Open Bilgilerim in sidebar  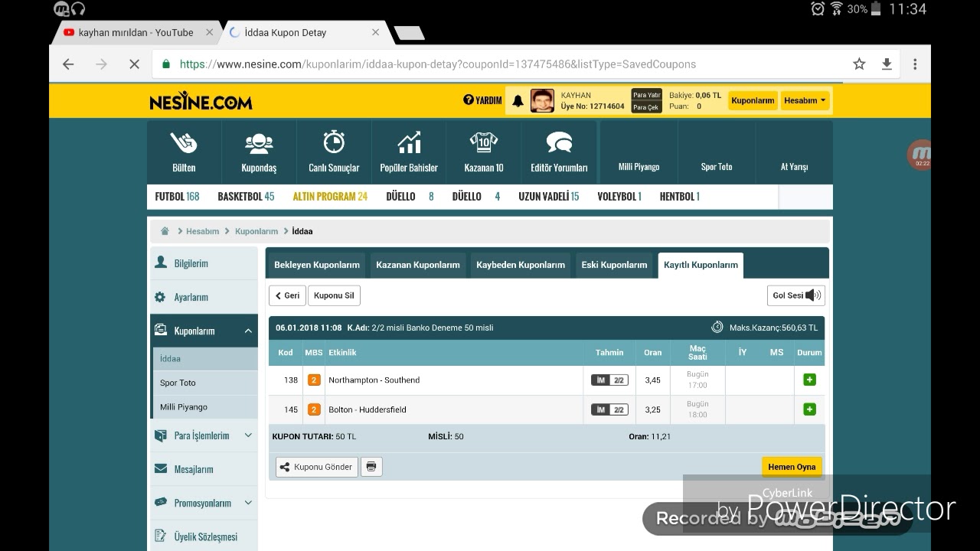[204, 263]
